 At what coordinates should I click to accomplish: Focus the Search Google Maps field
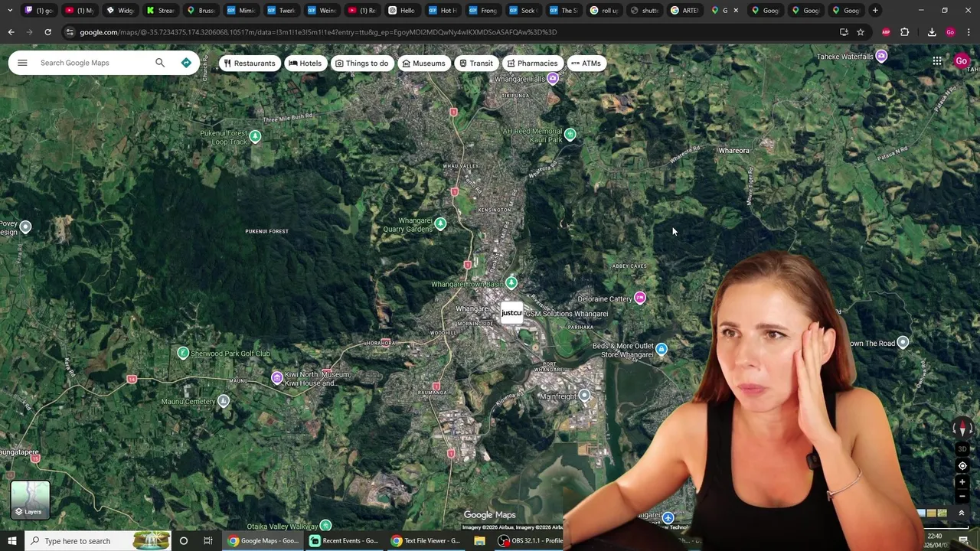(x=92, y=63)
